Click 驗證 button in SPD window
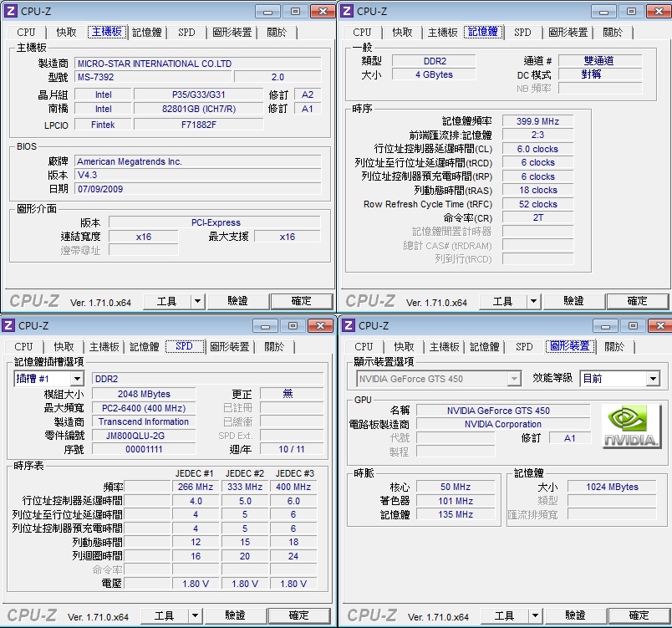Image resolution: width=672 pixels, height=628 pixels. tap(236, 616)
